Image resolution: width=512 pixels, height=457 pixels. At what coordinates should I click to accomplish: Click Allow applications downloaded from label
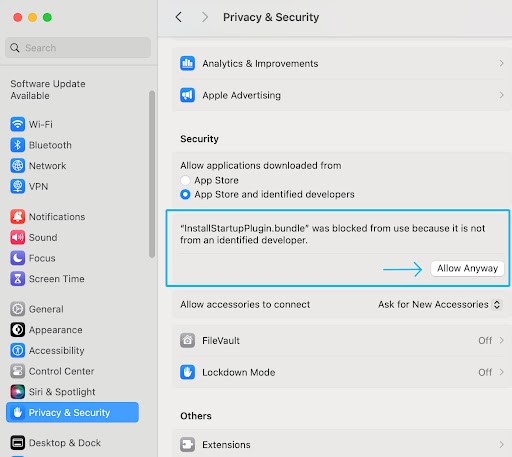[261, 165]
